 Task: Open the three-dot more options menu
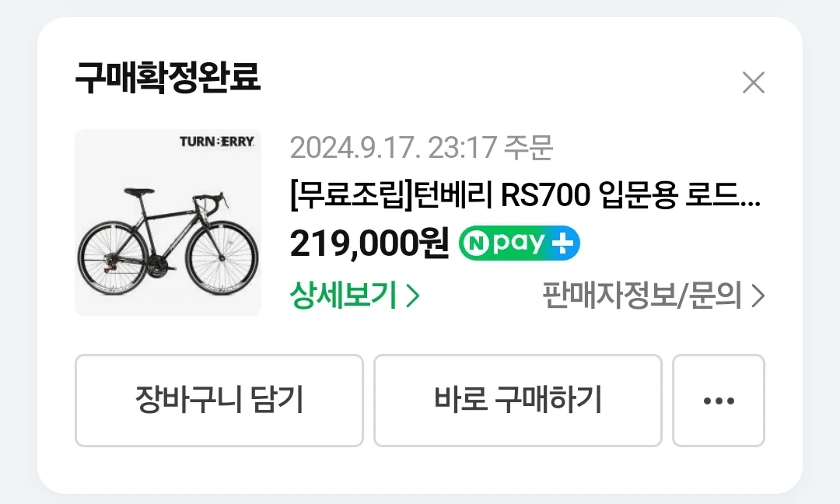[x=719, y=400]
